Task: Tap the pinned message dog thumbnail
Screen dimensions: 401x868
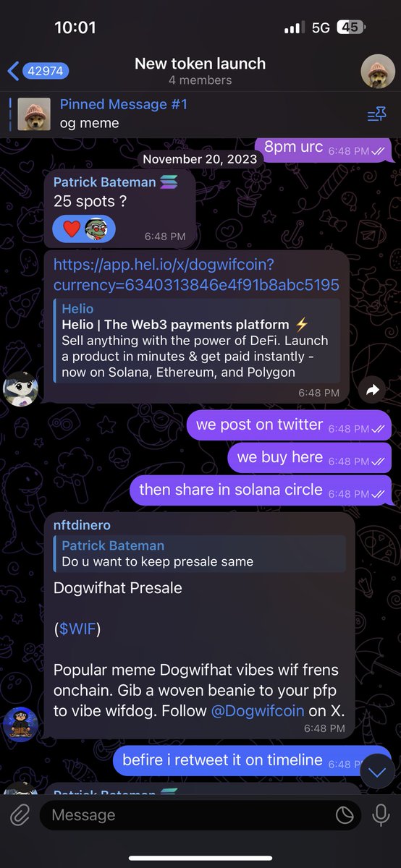Action: pos(34,114)
